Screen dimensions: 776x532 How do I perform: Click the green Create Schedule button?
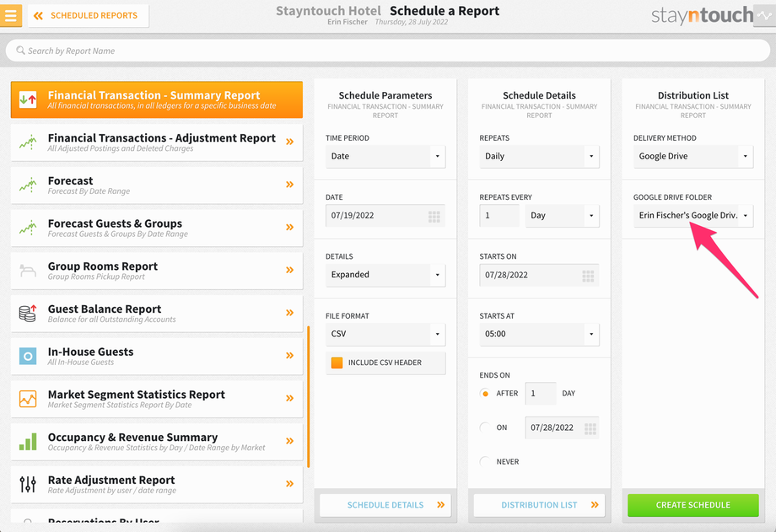click(693, 505)
